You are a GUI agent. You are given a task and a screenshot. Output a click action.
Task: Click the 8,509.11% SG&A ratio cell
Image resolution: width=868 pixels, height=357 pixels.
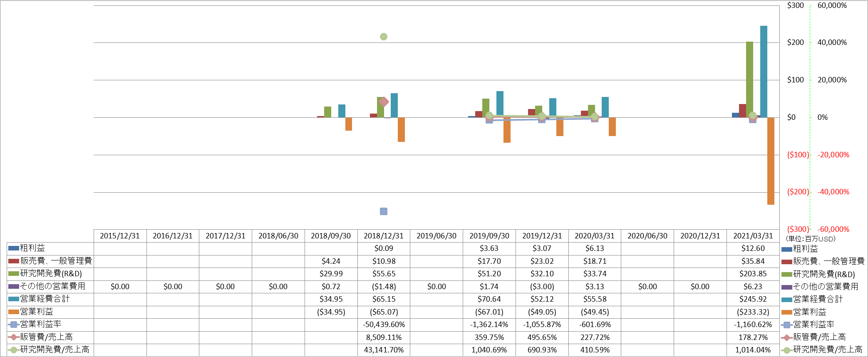tap(384, 337)
